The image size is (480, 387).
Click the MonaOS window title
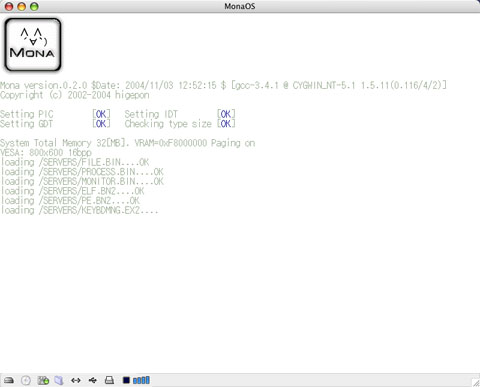pos(240,6)
